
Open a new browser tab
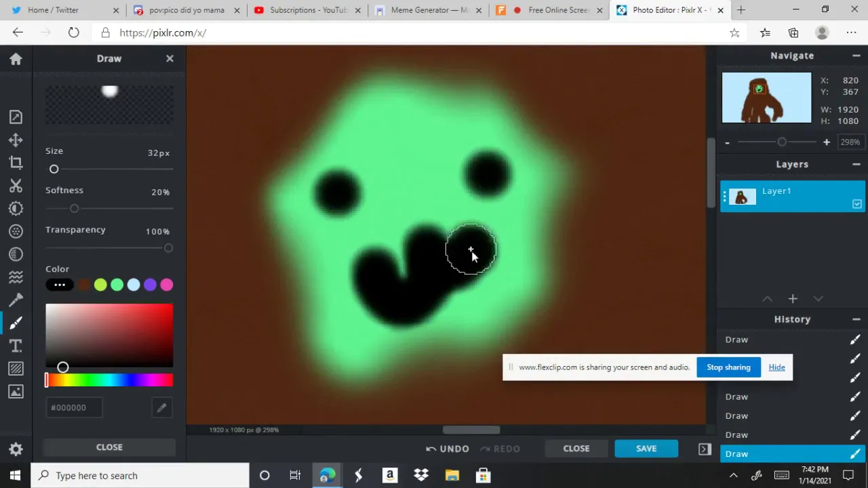pos(741,10)
